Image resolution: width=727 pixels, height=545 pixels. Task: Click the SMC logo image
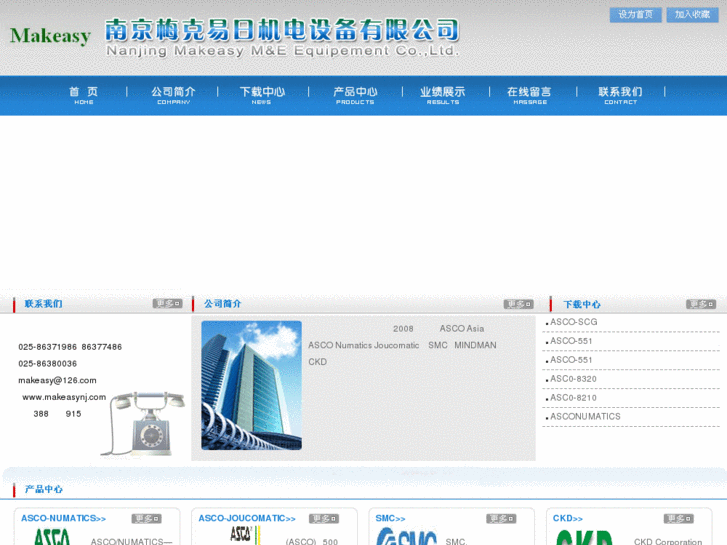click(406, 537)
